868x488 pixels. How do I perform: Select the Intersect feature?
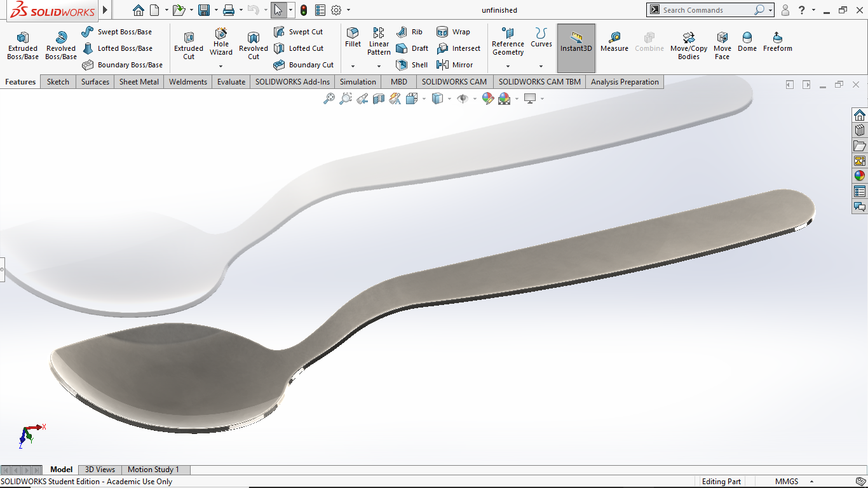click(458, 48)
